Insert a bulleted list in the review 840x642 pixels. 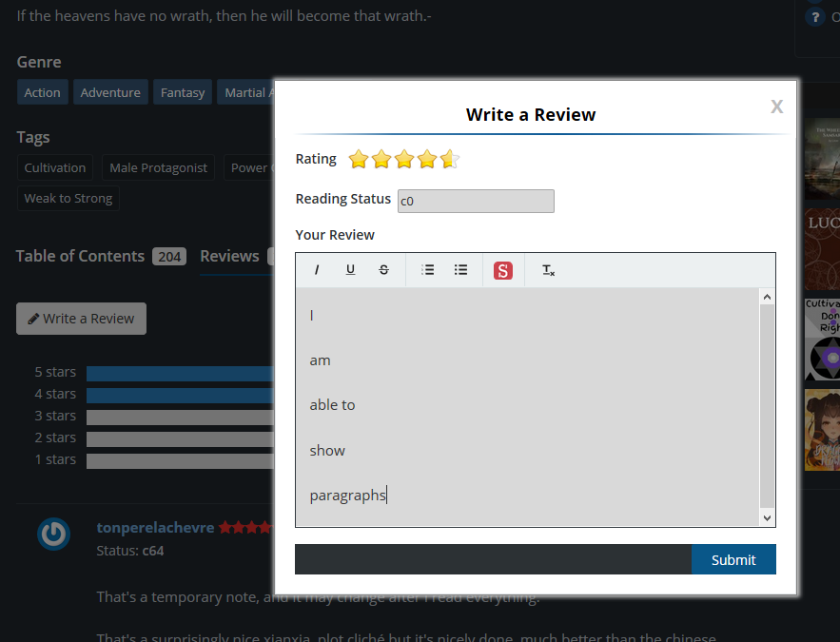[460, 270]
